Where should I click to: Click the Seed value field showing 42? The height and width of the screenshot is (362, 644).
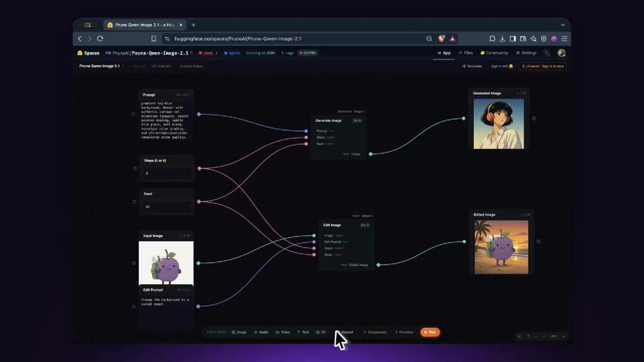(x=166, y=206)
